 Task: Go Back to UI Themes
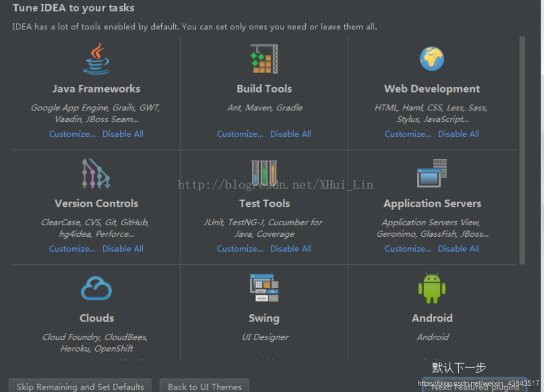205,386
